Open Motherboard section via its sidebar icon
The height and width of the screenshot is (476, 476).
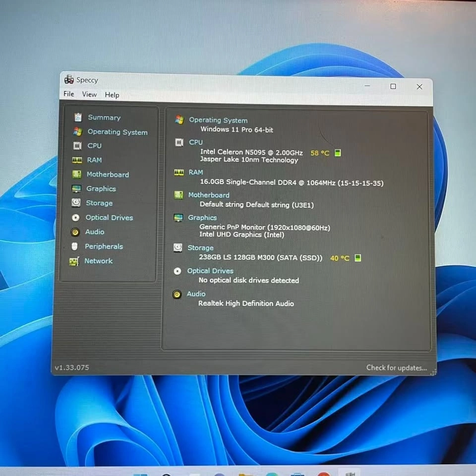pyautogui.click(x=76, y=175)
